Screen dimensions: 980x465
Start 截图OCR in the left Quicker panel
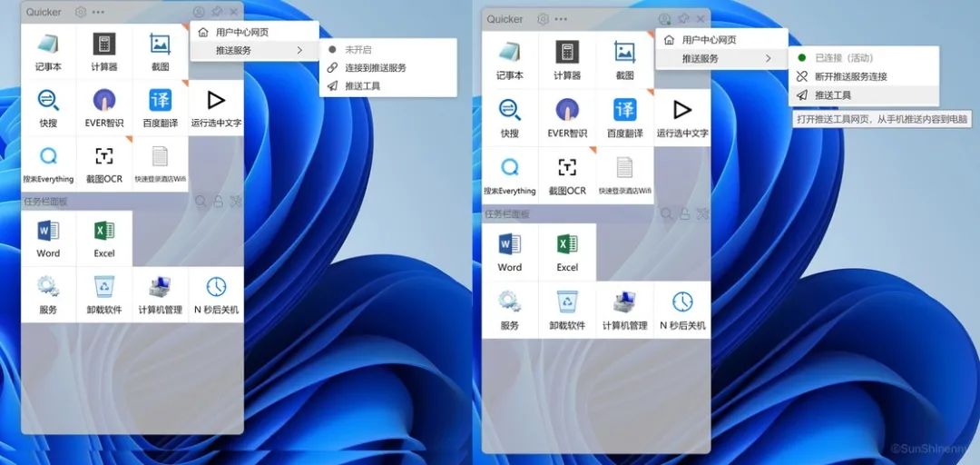(x=104, y=164)
